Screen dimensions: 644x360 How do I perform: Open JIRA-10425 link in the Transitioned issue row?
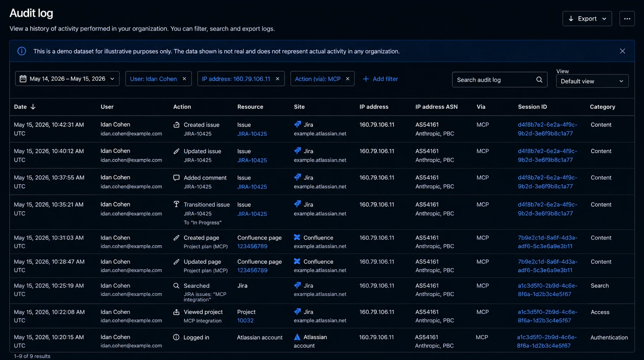click(252, 214)
